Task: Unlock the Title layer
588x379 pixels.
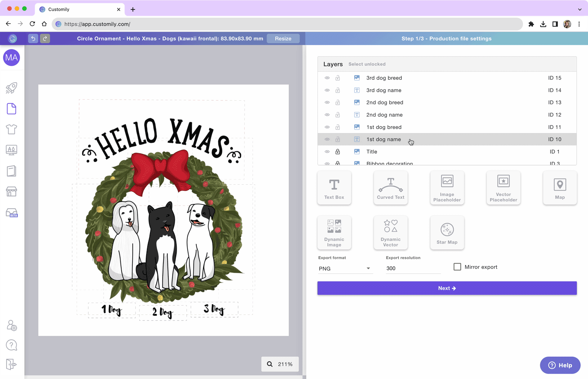Action: [x=338, y=152]
